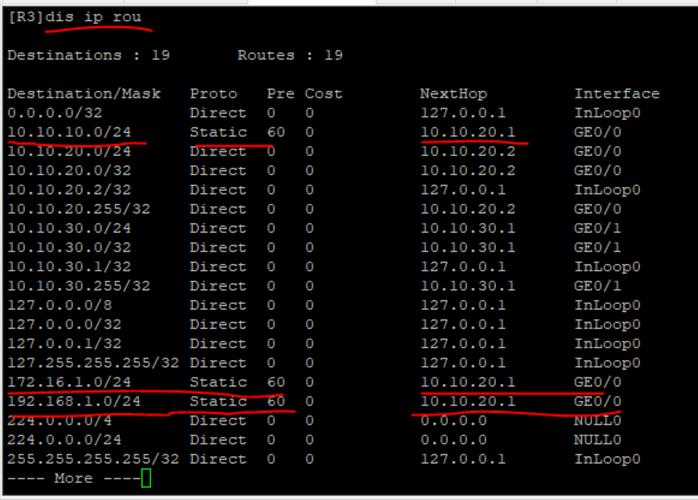Click next hop 127.0.0.1 in 127.0.0.0/8 row
This screenshot has width=698, height=500.
click(x=463, y=305)
